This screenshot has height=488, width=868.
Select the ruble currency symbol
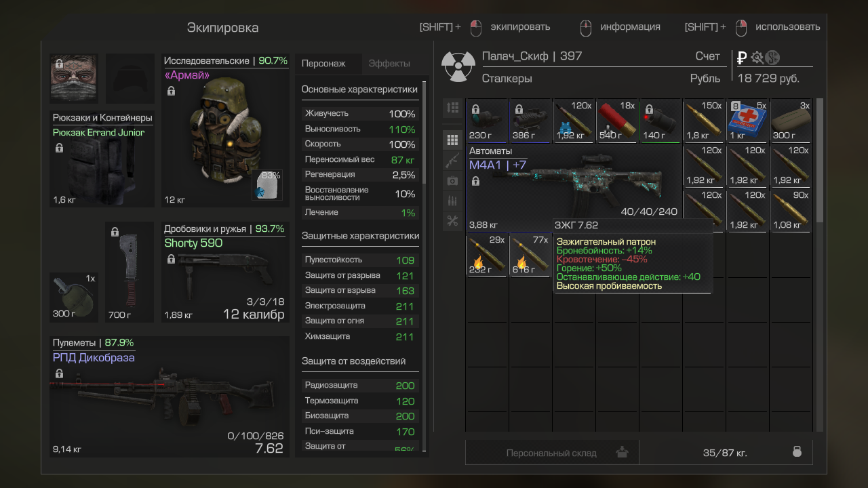click(x=742, y=58)
